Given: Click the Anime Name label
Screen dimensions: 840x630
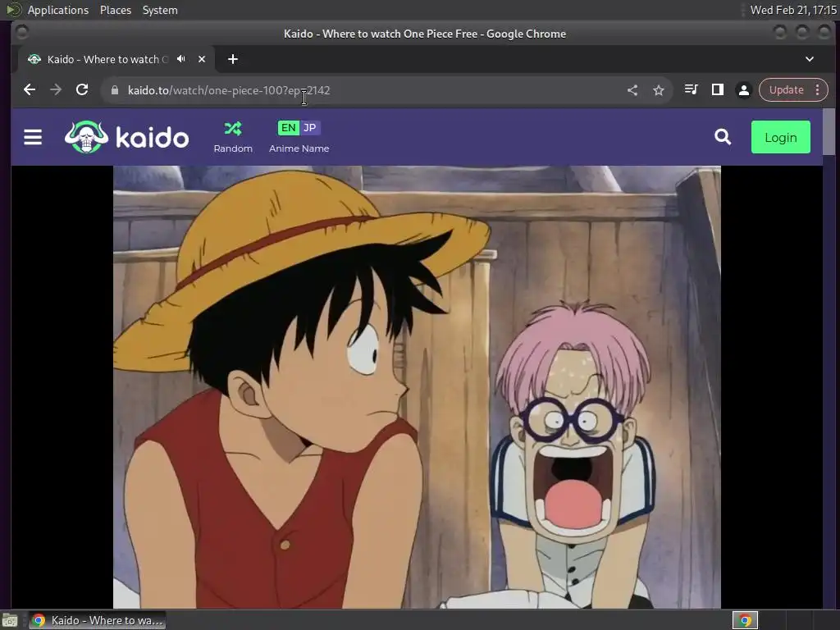Looking at the screenshot, I should (x=299, y=148).
